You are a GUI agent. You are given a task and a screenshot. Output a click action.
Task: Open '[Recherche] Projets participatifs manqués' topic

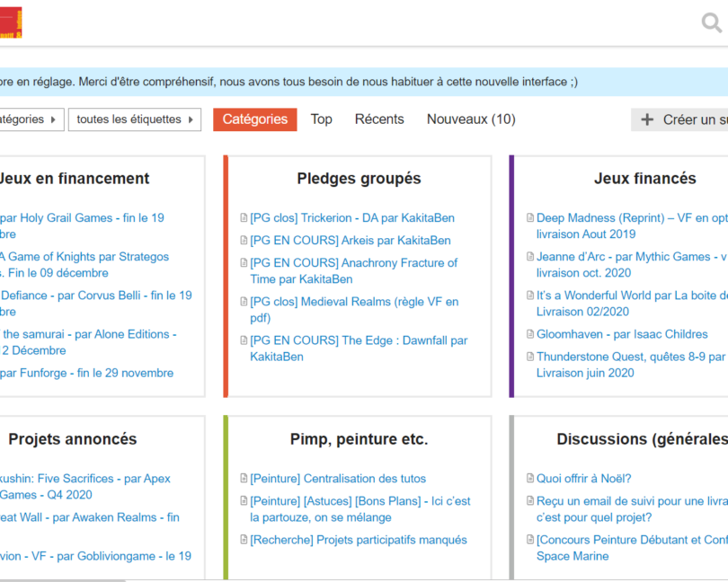359,540
